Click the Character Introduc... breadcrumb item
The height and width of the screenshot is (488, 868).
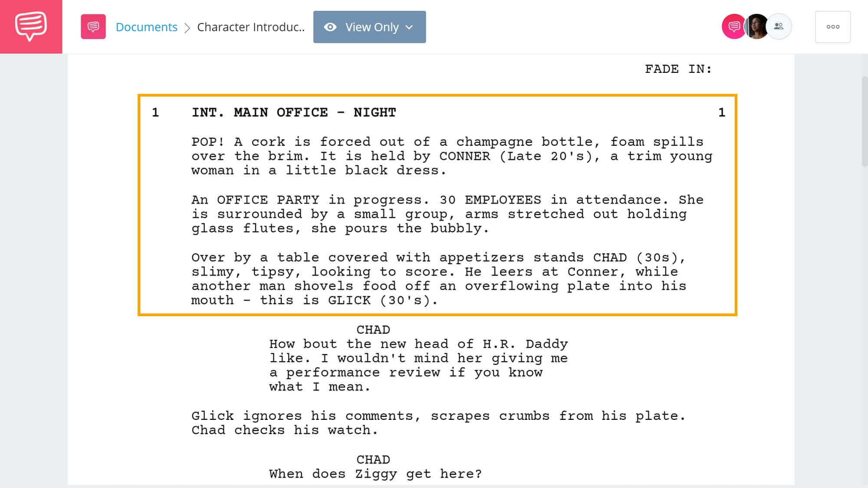pos(251,27)
